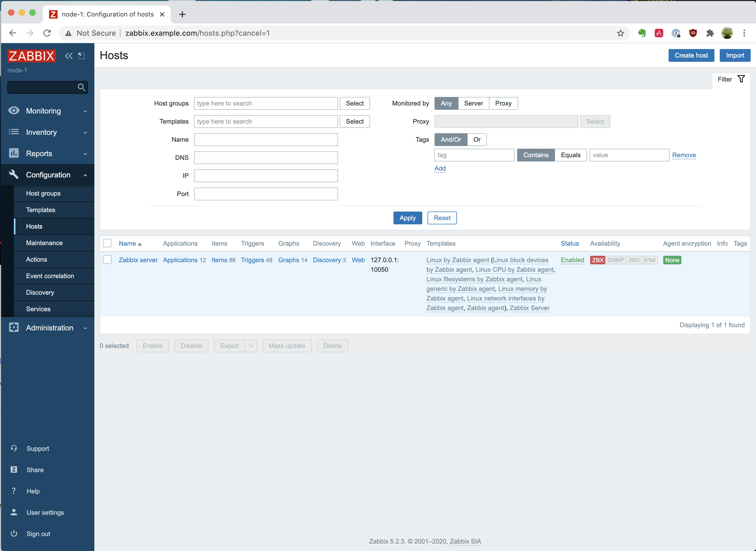Tick the Zabbix server row checkbox
This screenshot has width=756, height=551.
[107, 260]
